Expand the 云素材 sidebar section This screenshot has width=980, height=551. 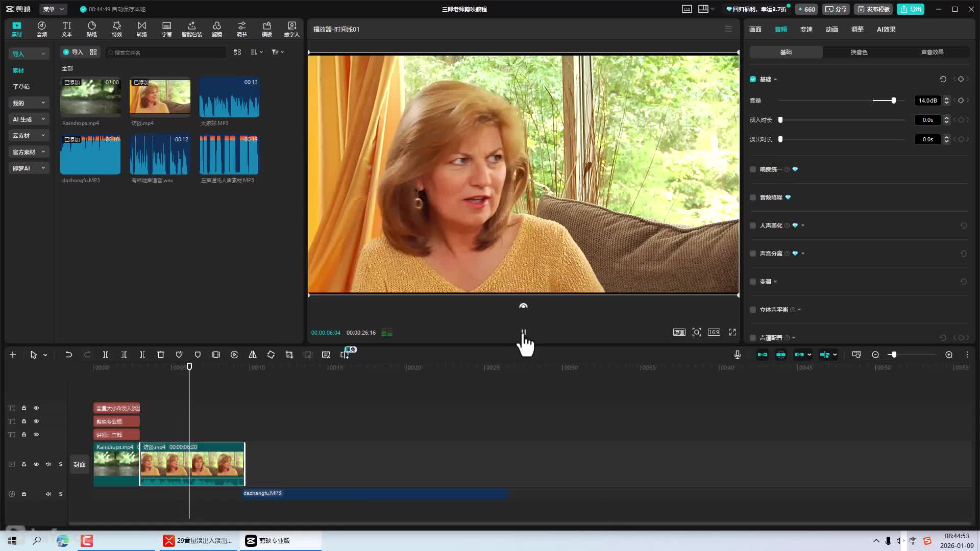coord(29,136)
